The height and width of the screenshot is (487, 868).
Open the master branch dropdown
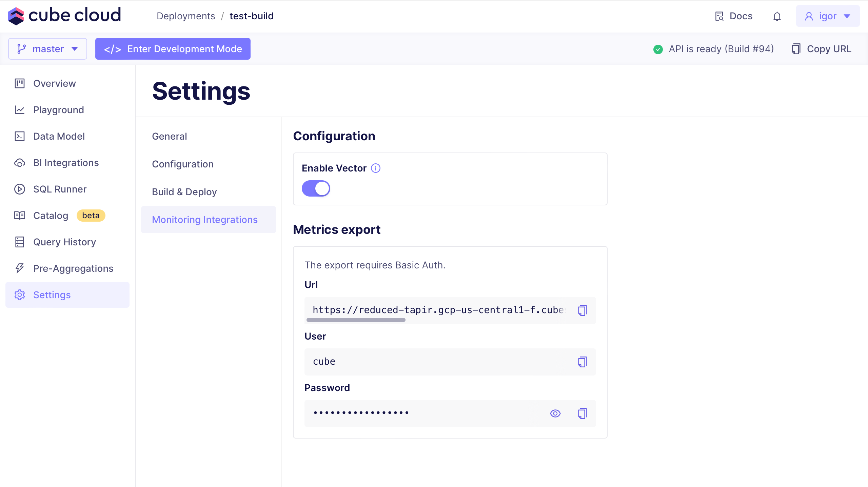[47, 49]
